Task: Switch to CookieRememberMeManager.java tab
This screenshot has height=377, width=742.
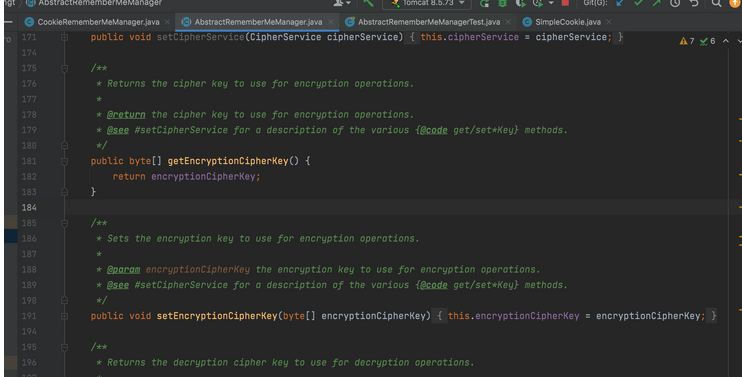Action: click(98, 22)
